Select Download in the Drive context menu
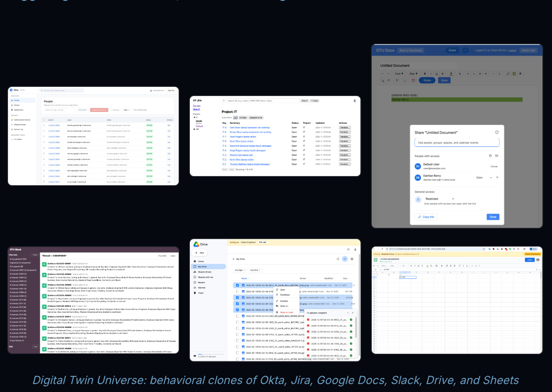The image size is (552, 392). click(x=286, y=295)
